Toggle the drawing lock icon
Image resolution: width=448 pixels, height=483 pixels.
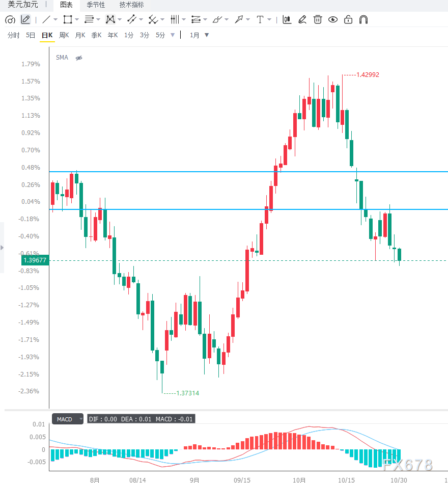(x=348, y=20)
